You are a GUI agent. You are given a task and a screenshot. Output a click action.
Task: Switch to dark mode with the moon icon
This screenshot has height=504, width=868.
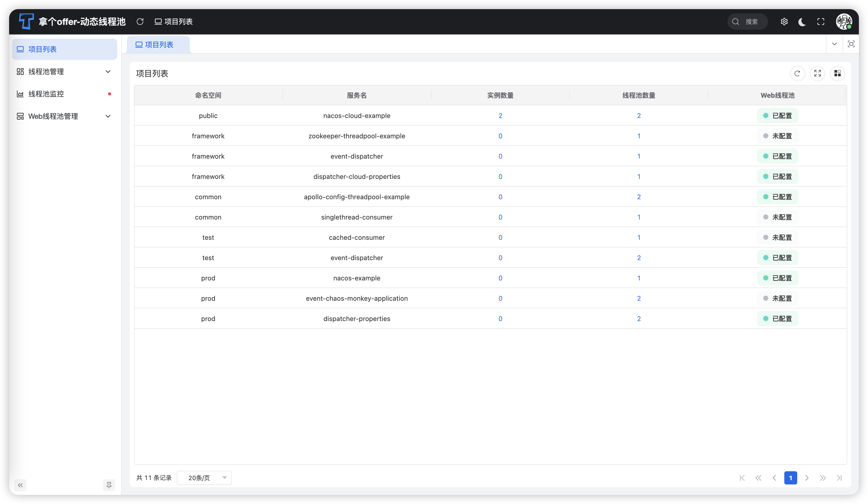click(x=802, y=22)
